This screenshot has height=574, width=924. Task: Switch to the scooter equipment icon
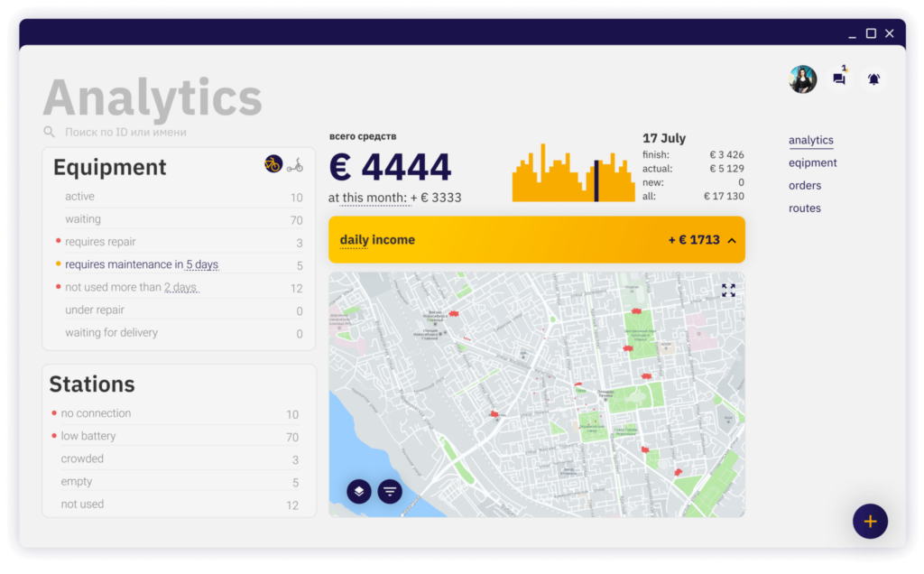coord(295,165)
